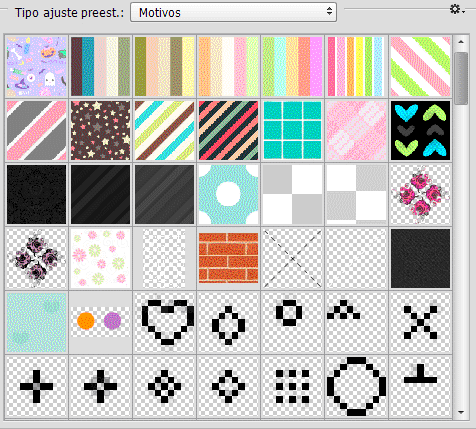This screenshot has width=476, height=429.
Task: Select the brown and teal vertical stripes pattern
Action: click(x=100, y=66)
